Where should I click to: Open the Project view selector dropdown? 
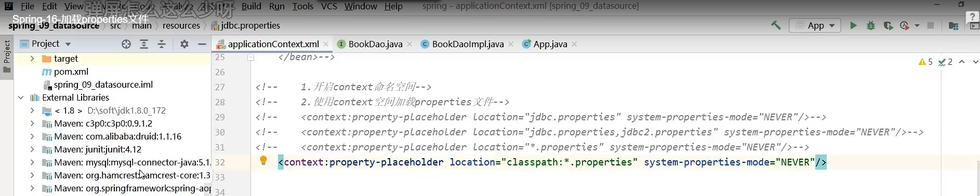coord(45,44)
